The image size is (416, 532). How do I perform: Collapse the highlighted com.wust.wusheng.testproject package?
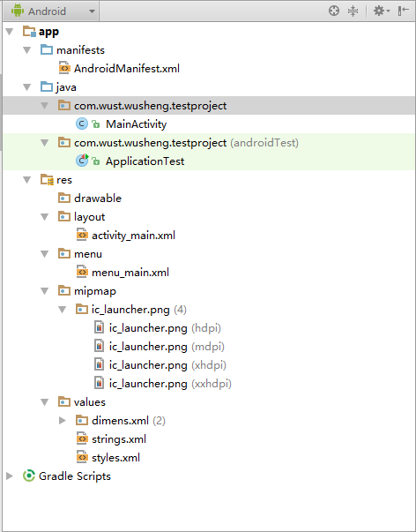pos(45,106)
